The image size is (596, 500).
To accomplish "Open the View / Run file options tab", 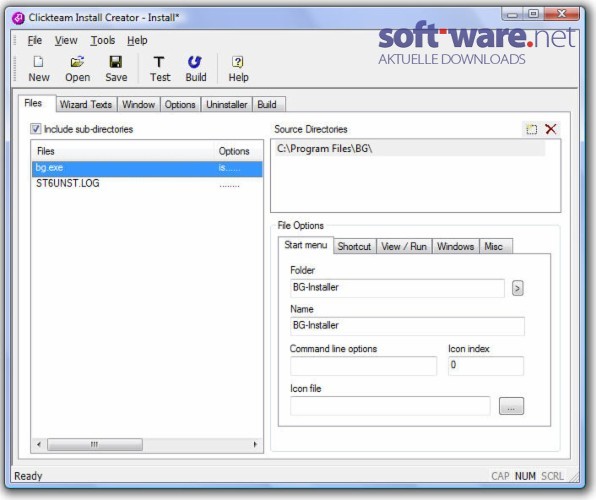I will (404, 246).
